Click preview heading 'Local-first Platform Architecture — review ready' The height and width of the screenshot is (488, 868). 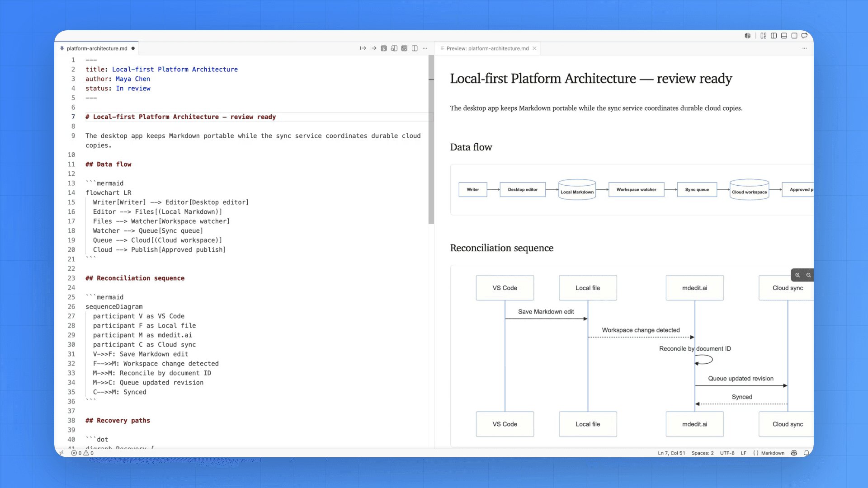click(591, 79)
